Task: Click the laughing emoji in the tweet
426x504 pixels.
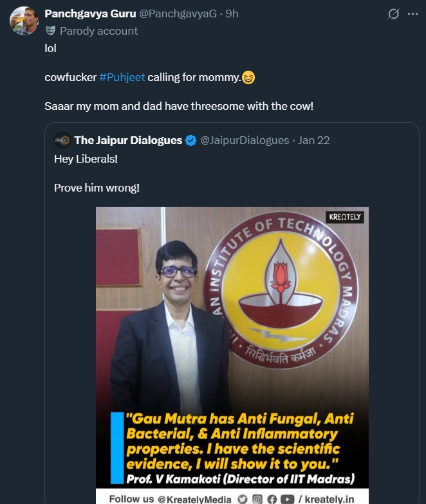Action: (248, 77)
